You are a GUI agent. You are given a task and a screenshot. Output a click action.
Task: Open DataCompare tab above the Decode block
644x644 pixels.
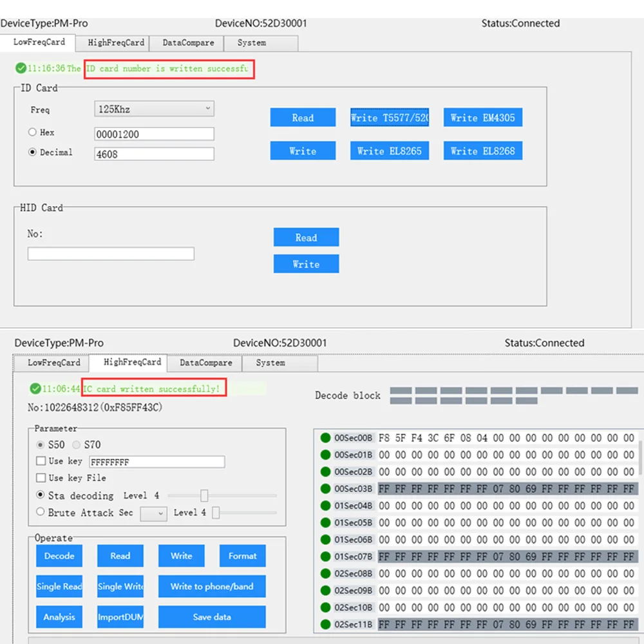(x=205, y=363)
